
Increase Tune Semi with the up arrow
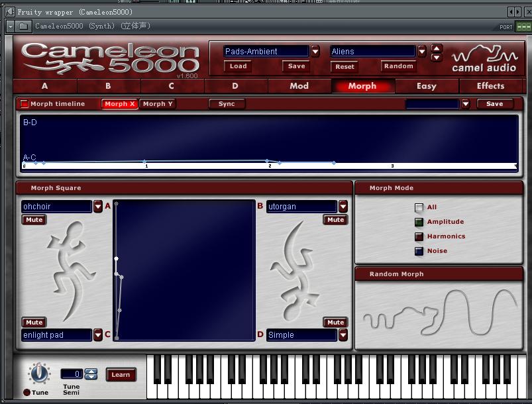[x=91, y=371]
